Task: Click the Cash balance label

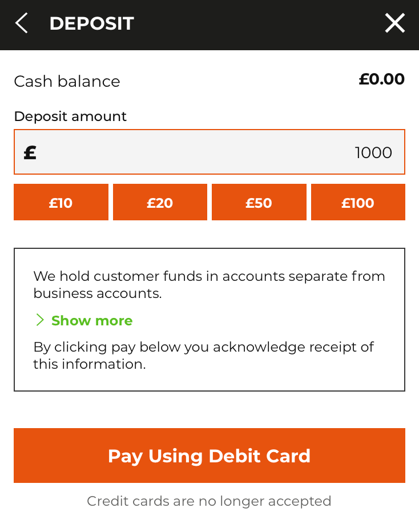Action: pyautogui.click(x=67, y=82)
